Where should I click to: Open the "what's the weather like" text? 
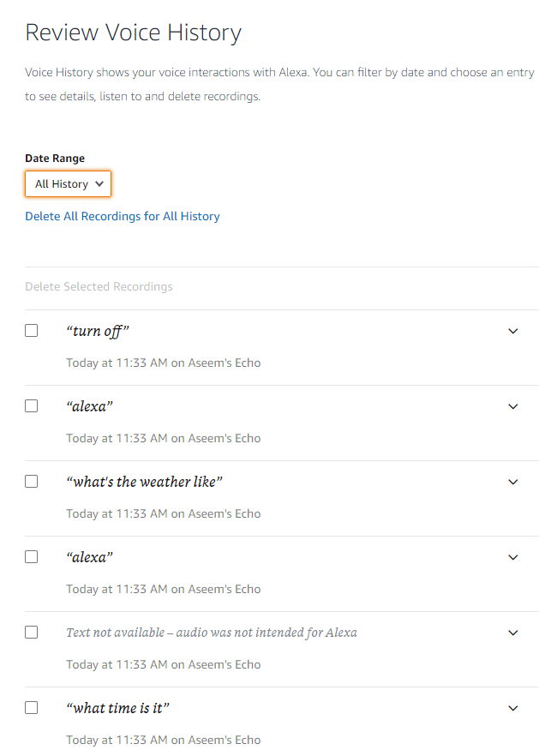[144, 482]
